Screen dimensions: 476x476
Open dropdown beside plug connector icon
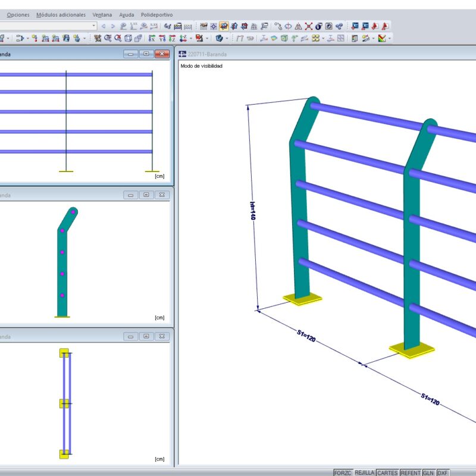pyautogui.click(x=27, y=38)
